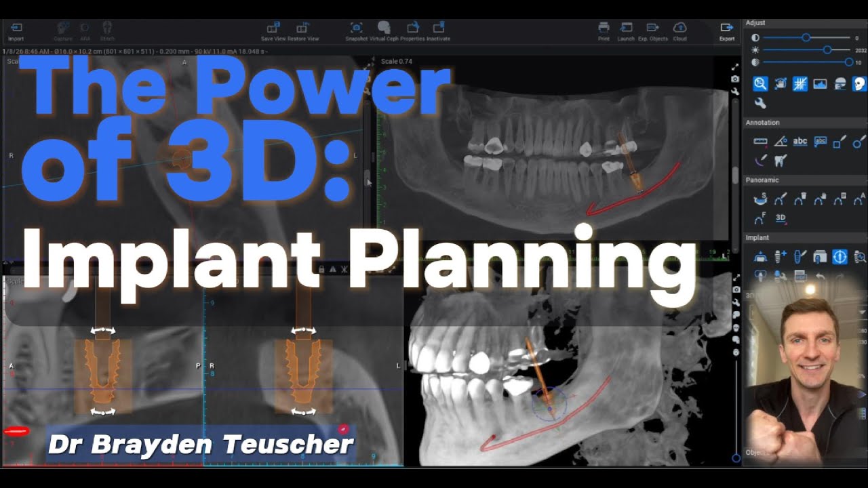Toggle the magnifier zoom icon in Adjust

click(x=760, y=84)
